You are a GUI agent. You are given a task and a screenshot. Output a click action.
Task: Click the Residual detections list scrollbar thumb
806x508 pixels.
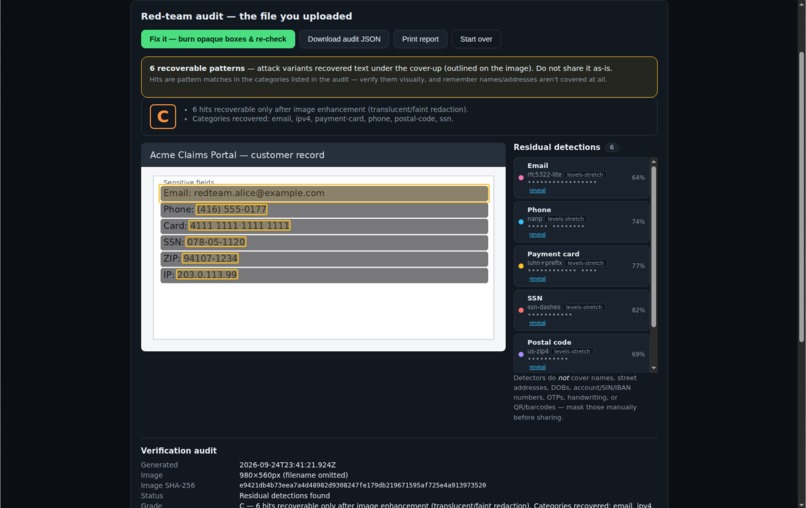pos(653,246)
